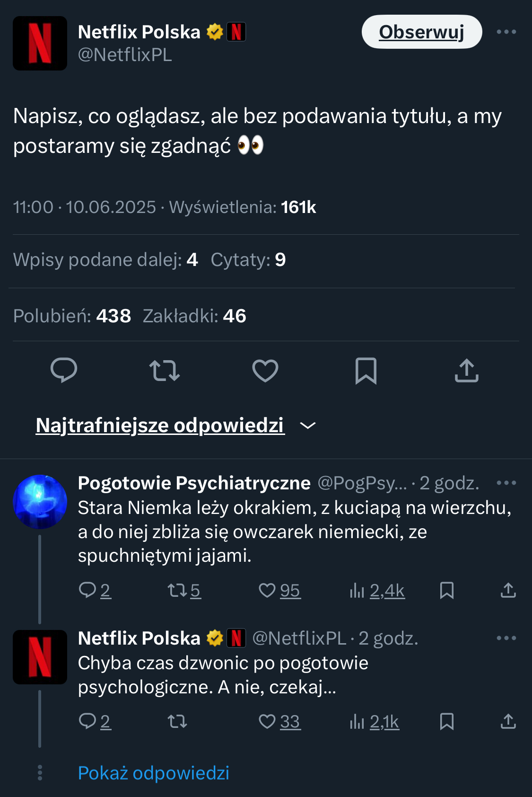The image size is (532, 797).
Task: Open more options on Pogotowie Psychiatryczne reply
Action: (506, 483)
